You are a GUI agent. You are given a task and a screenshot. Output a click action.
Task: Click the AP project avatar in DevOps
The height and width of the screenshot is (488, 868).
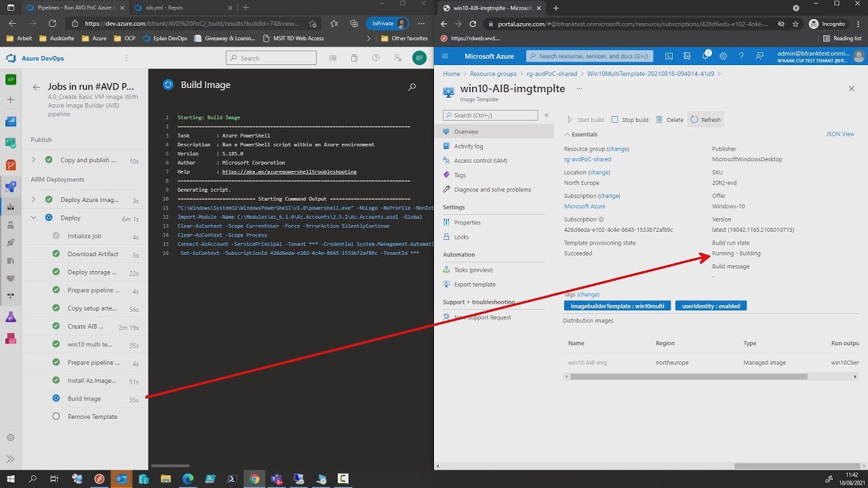click(x=11, y=79)
